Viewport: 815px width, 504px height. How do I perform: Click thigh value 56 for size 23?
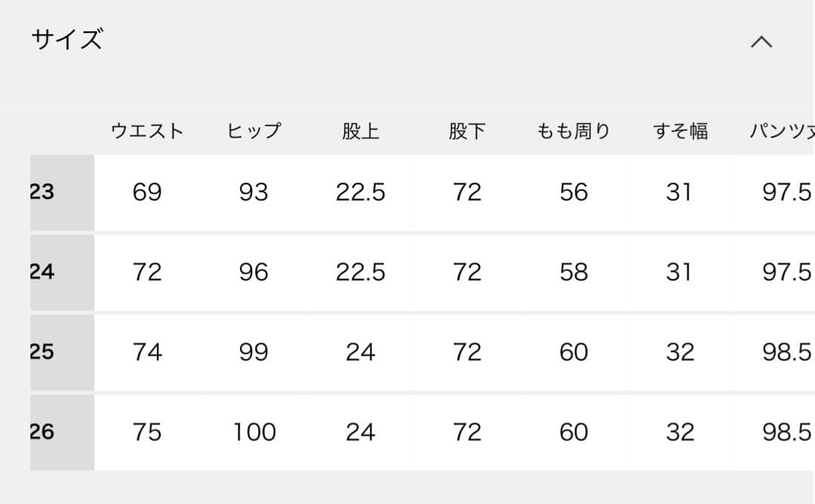click(574, 192)
